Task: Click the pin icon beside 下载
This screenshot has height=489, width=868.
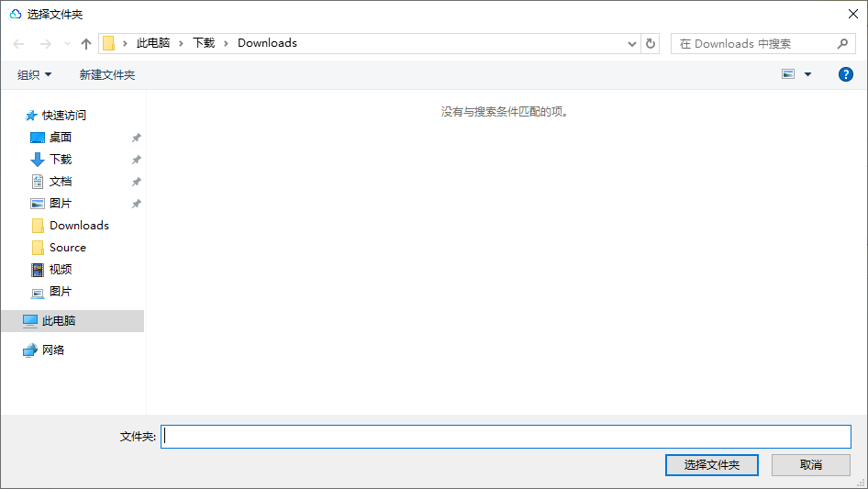Action: [136, 160]
